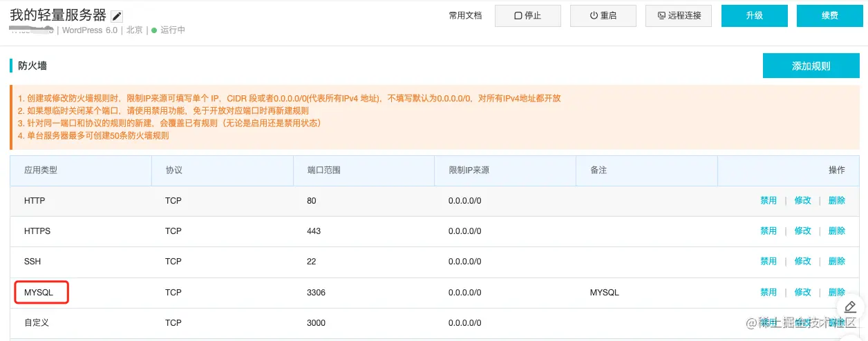
Task: Select port 3000 cell
Action: (x=316, y=323)
